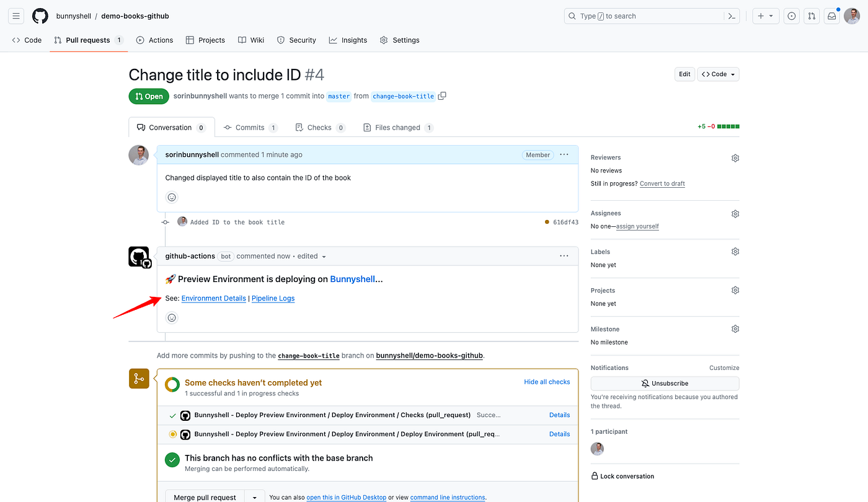Open the Files changed tab
Screen dimensions: 868x502
tap(397, 128)
